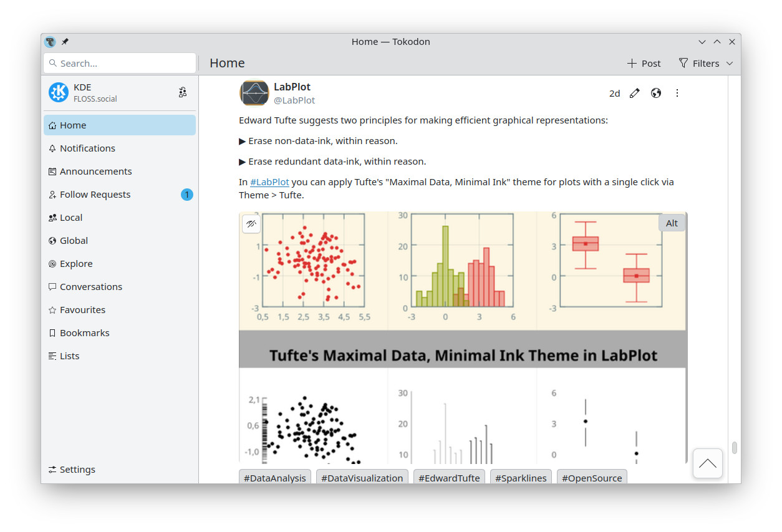The height and width of the screenshot is (532, 782).
Task: Click the Announcements icon
Action: pos(52,172)
